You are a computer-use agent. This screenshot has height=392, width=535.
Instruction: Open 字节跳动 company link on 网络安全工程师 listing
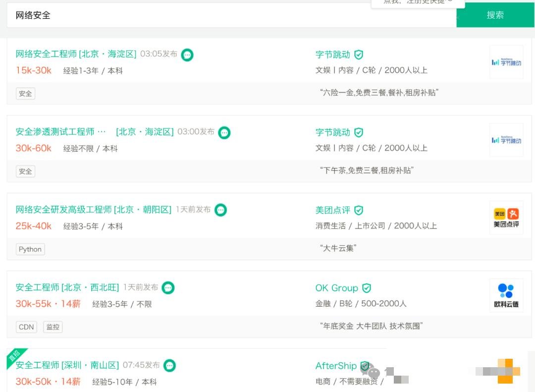click(x=333, y=55)
